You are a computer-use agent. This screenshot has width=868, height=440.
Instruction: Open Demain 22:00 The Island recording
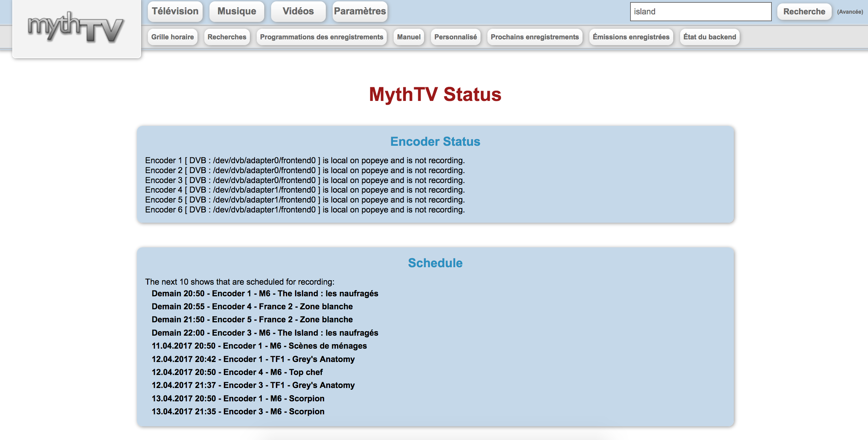pos(265,333)
